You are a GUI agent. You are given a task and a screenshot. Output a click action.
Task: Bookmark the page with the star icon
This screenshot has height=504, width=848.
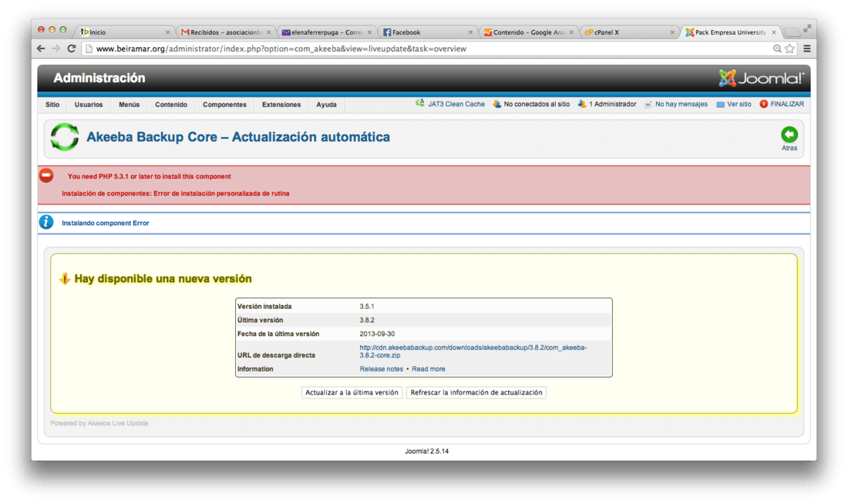[790, 49]
